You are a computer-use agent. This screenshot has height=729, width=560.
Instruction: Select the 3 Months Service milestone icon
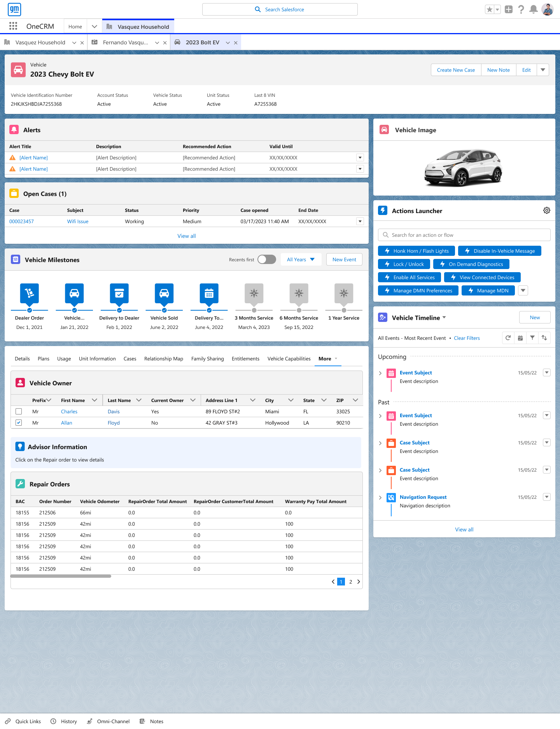click(x=254, y=294)
